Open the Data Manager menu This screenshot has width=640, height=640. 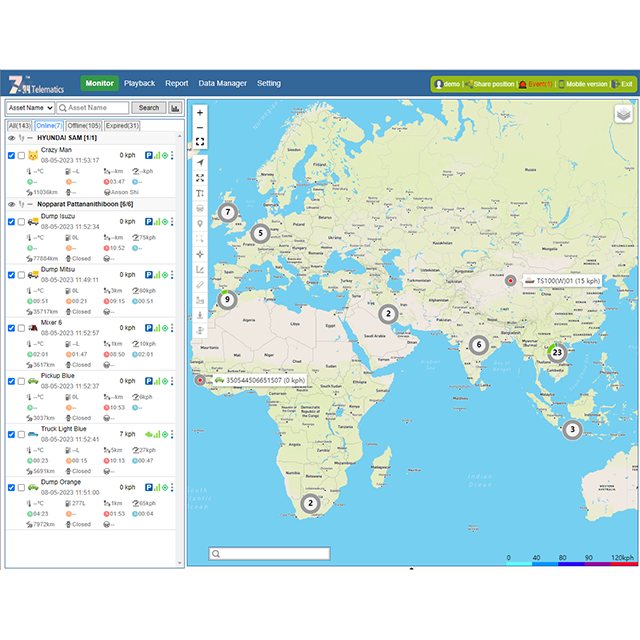tap(222, 83)
